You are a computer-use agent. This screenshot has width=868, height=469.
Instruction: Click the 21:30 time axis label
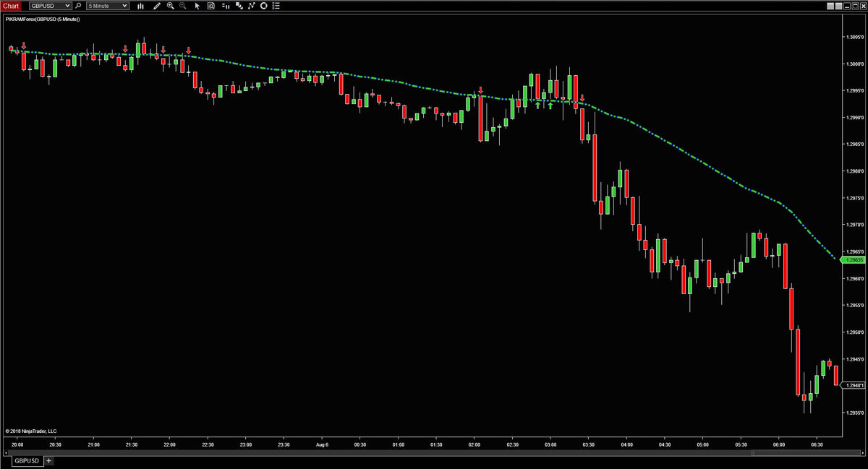pos(131,444)
